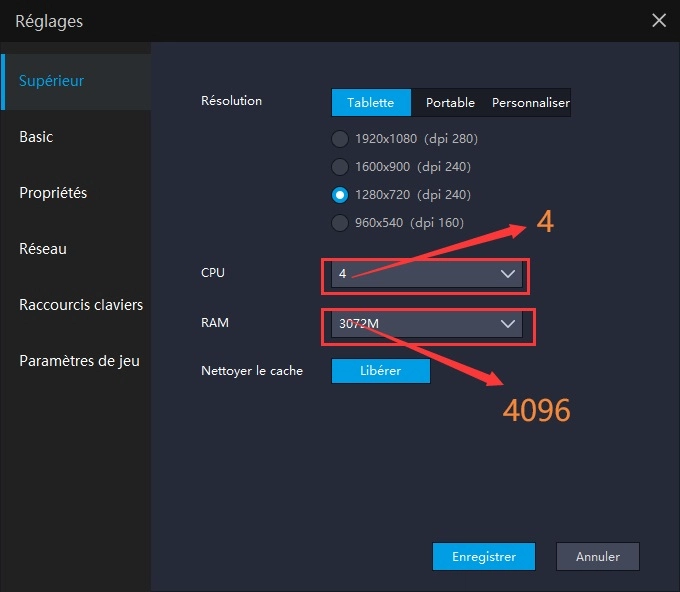Click the Réglages window title
The width and height of the screenshot is (680, 592).
49,21
